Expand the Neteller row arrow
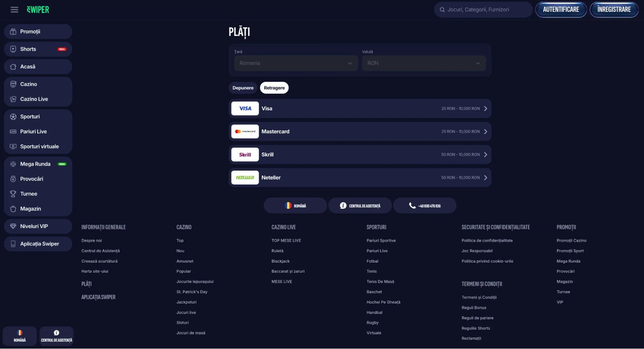This screenshot has width=644, height=349. [485, 178]
